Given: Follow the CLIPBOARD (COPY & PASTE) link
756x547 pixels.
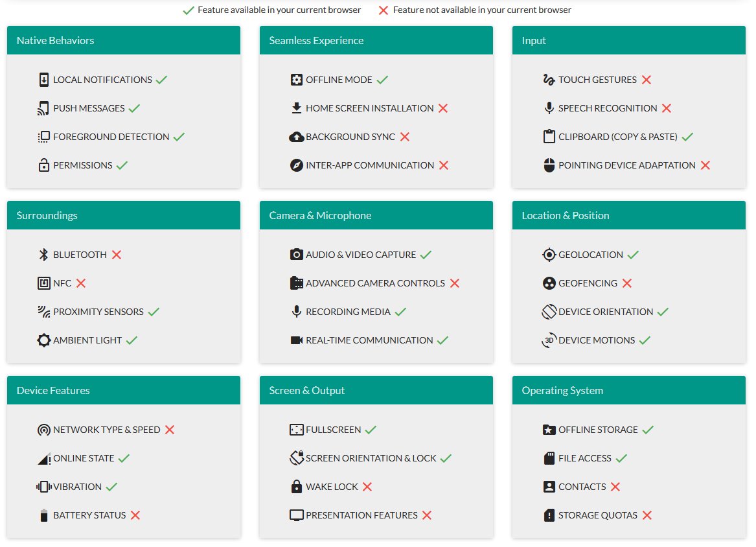Looking at the screenshot, I should pyautogui.click(x=617, y=137).
